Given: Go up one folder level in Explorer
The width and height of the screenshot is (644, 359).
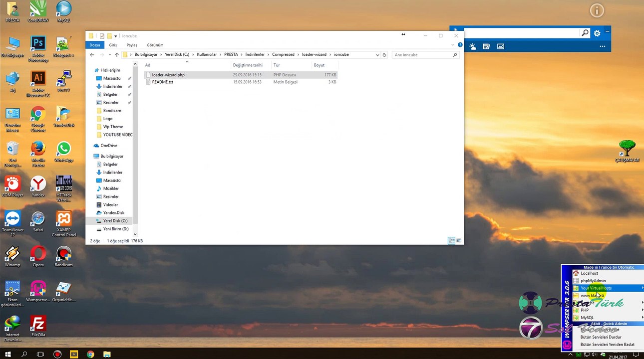Looking at the screenshot, I should [117, 55].
